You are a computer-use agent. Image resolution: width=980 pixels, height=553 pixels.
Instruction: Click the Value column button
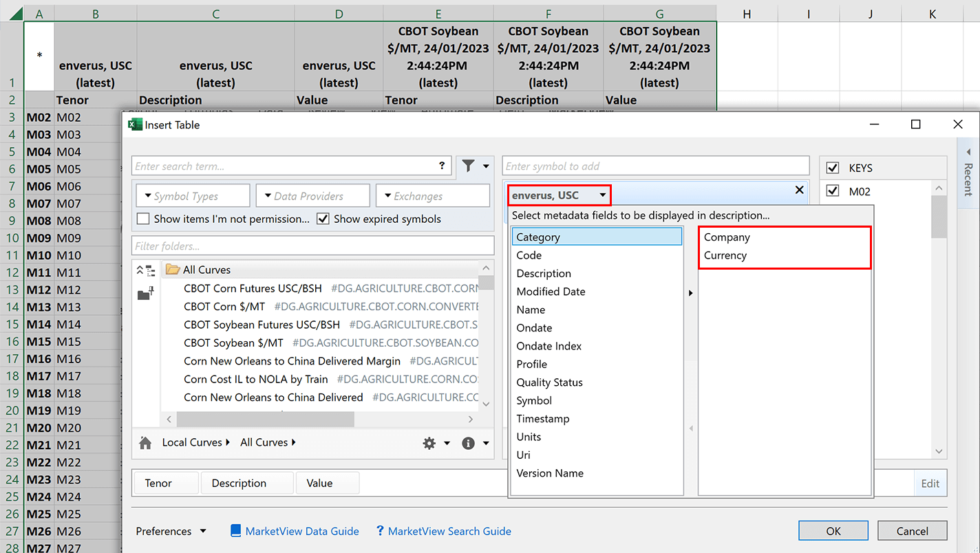(328, 484)
